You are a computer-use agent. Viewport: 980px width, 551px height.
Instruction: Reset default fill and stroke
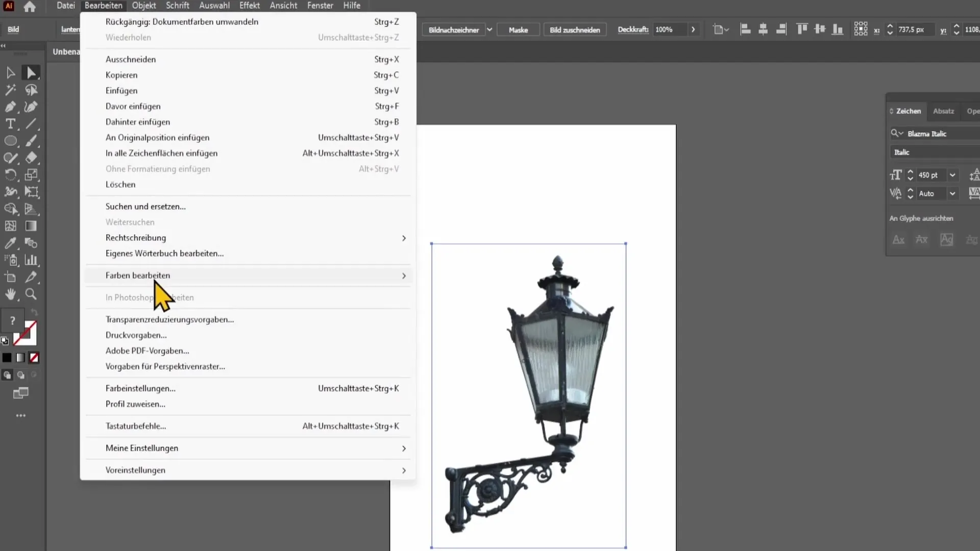pos(5,341)
